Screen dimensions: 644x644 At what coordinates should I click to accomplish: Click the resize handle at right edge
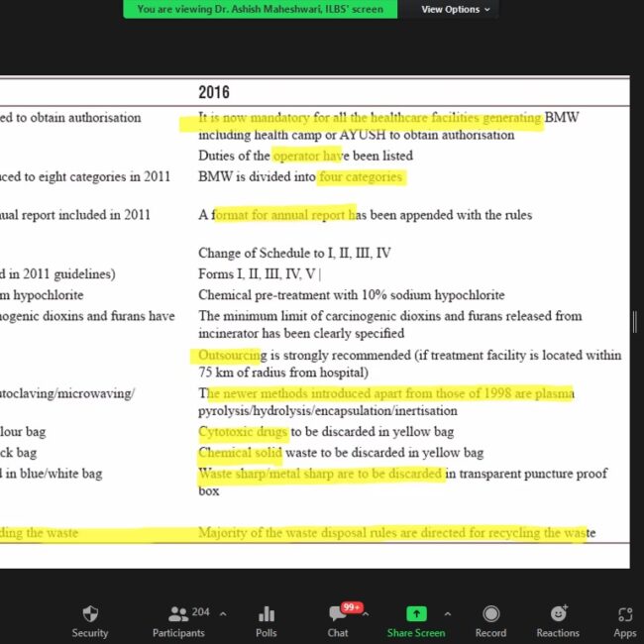point(636,322)
